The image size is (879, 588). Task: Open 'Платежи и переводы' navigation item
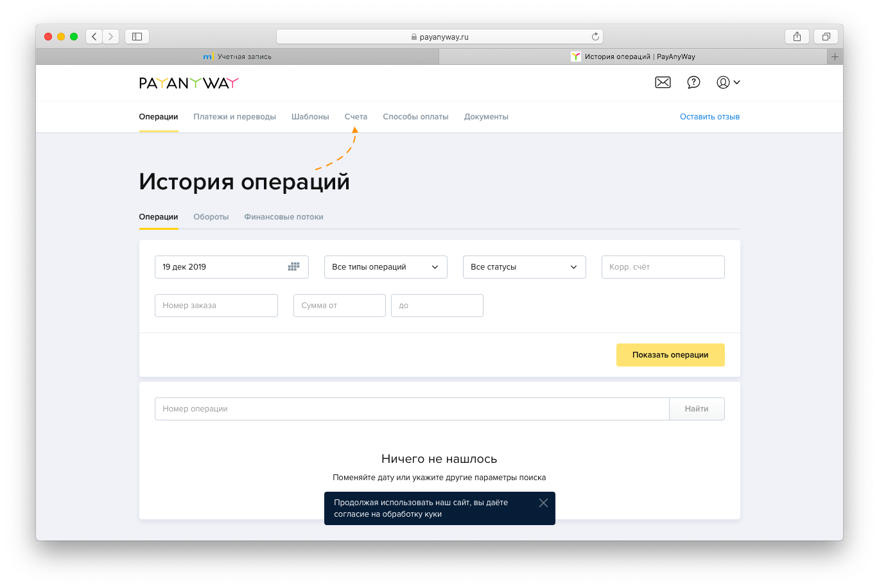(234, 117)
